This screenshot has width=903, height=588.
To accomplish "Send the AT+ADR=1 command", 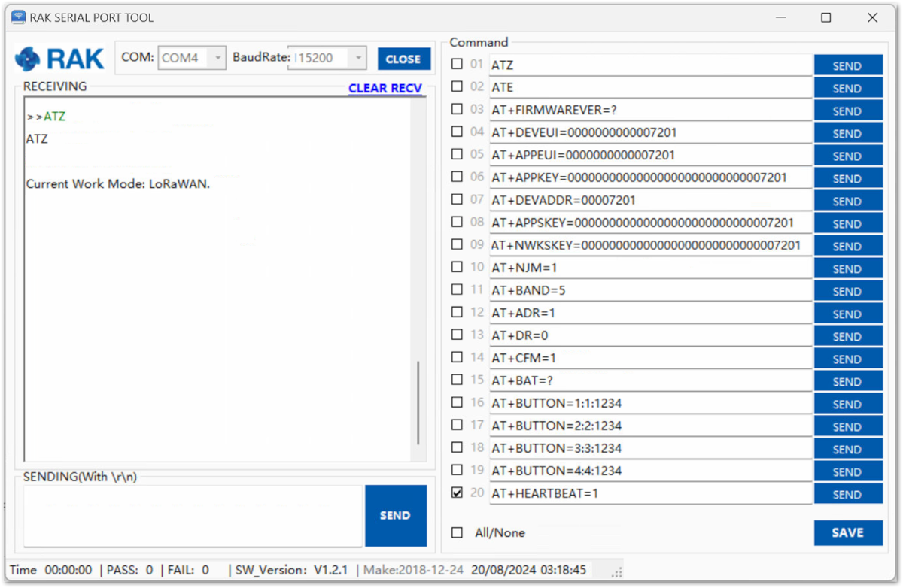I will point(848,314).
